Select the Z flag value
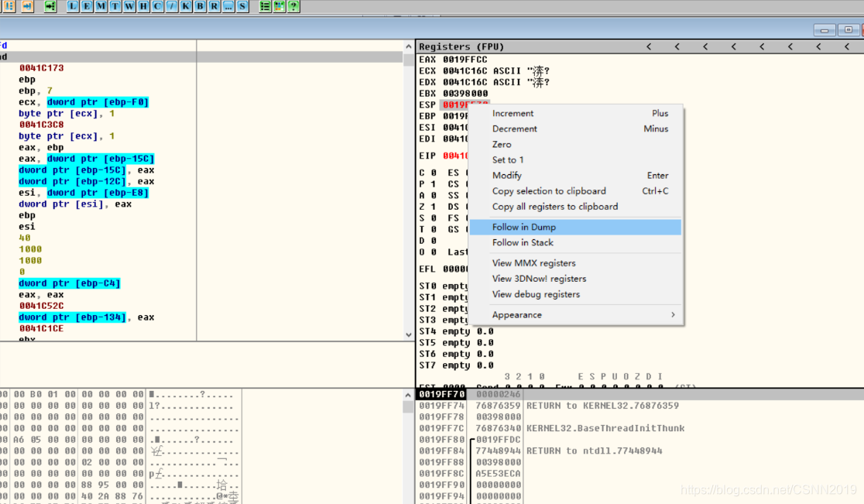 434,207
